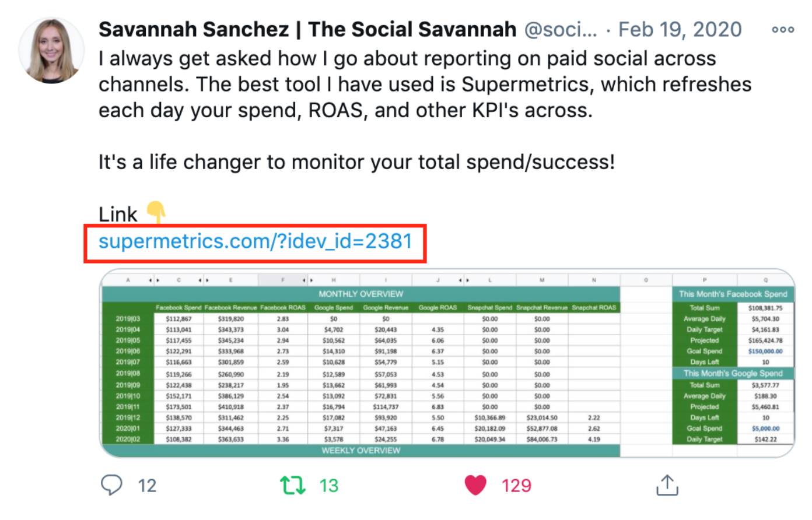Click This Month's Facebook Spend header
This screenshot has width=812, height=520.
click(733, 294)
